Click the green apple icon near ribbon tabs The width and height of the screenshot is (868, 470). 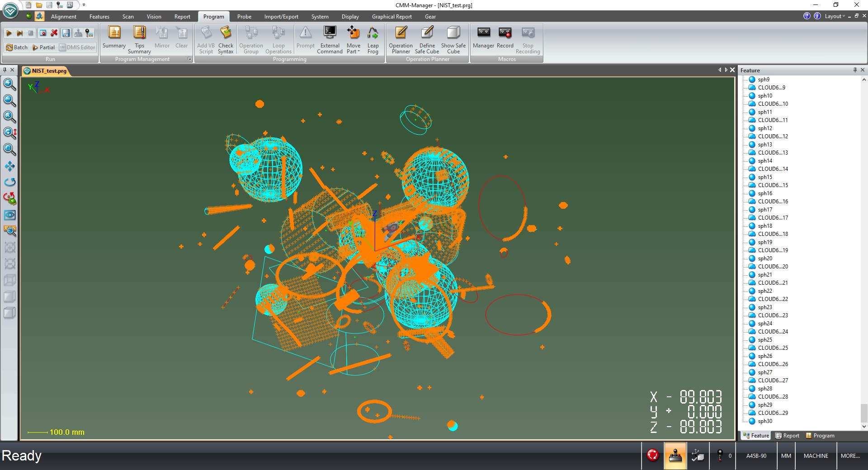coord(29,16)
